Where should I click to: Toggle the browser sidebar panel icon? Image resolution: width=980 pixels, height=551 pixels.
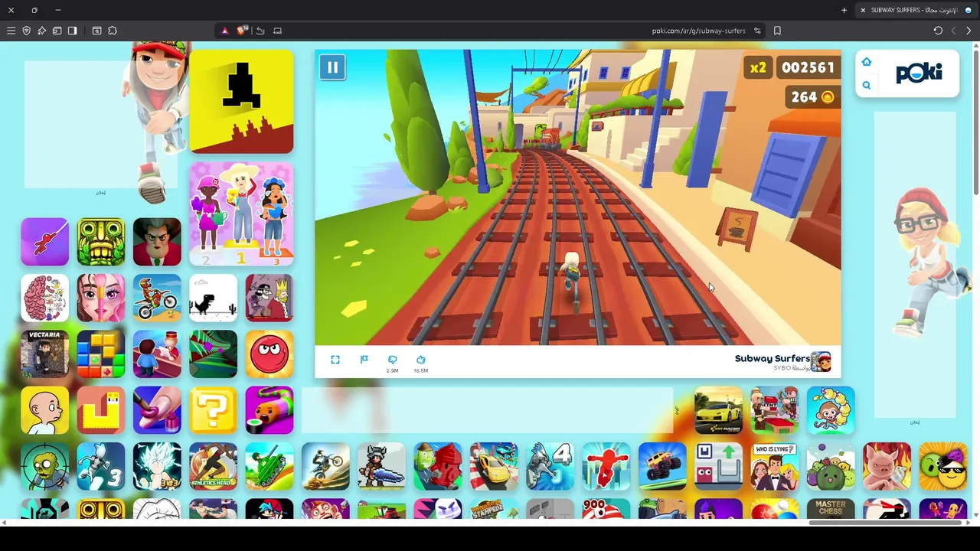click(x=72, y=31)
